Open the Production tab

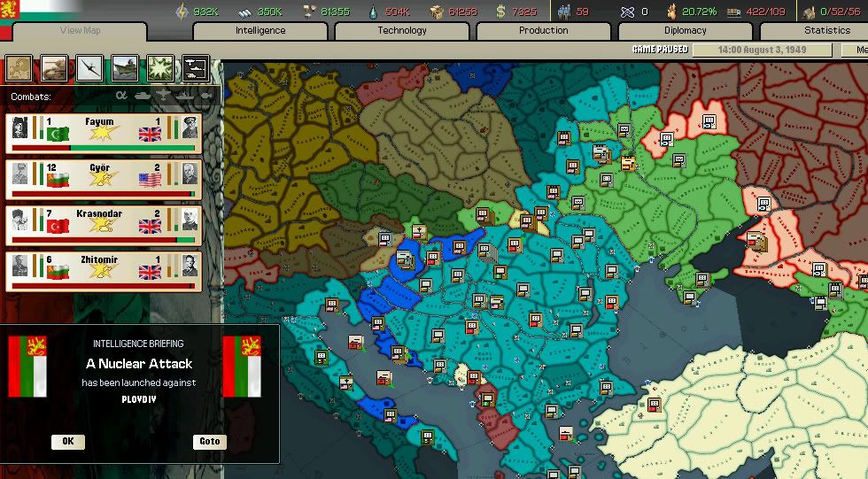click(x=544, y=30)
